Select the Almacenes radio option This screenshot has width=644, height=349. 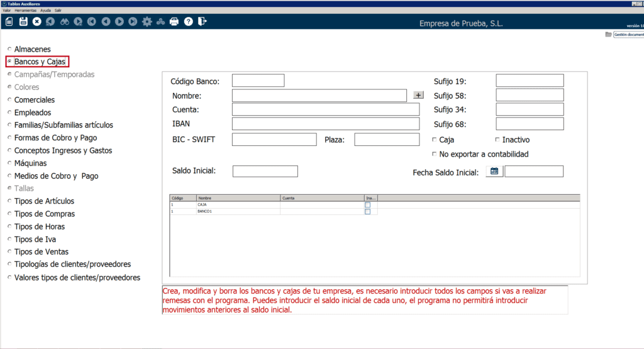[x=9, y=49]
